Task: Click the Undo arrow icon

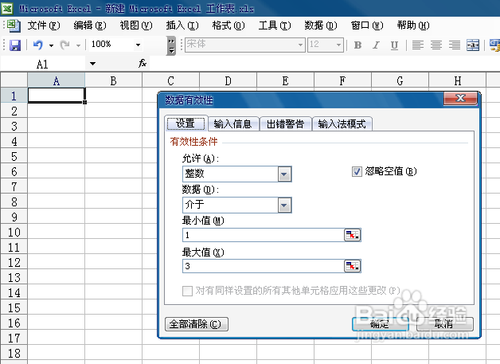Action: pyautogui.click(x=38, y=45)
